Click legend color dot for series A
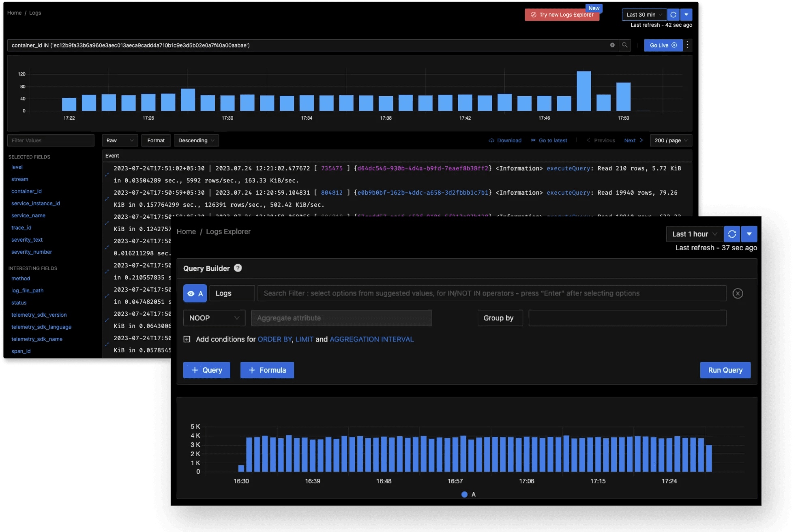 point(464,494)
